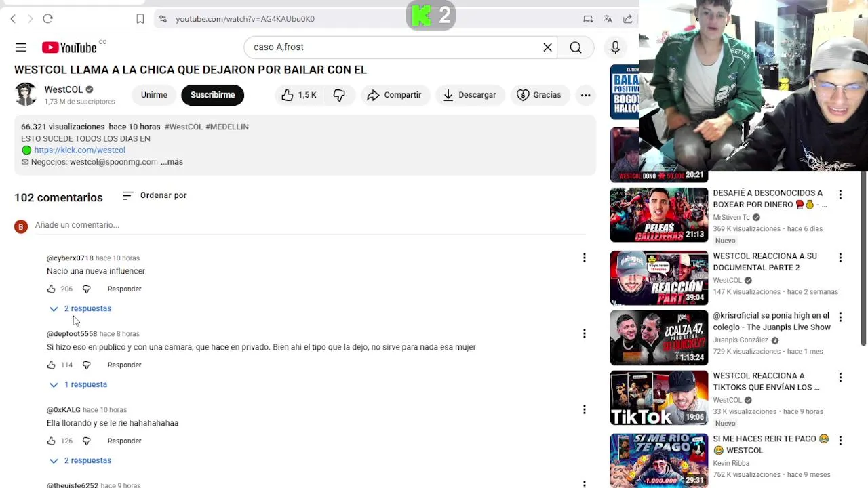
Task: Join the channel with Unirme
Action: (154, 95)
